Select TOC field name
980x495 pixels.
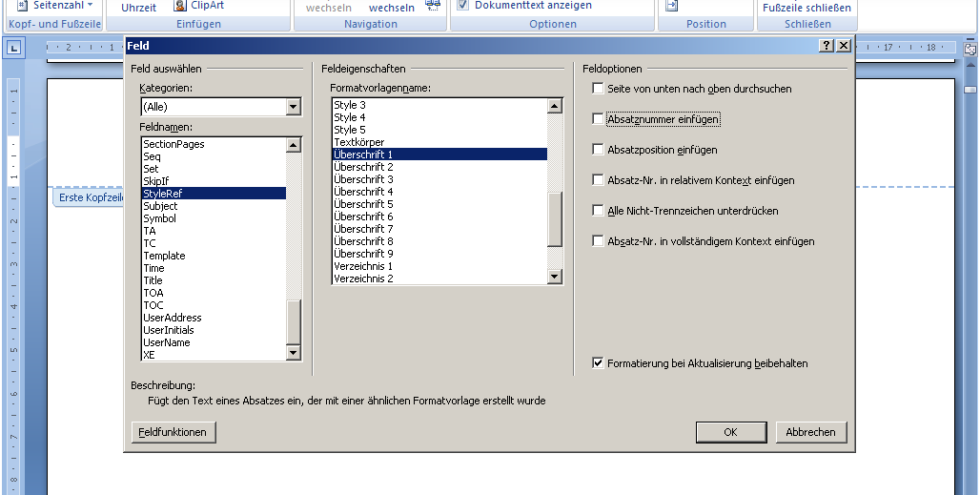214,305
